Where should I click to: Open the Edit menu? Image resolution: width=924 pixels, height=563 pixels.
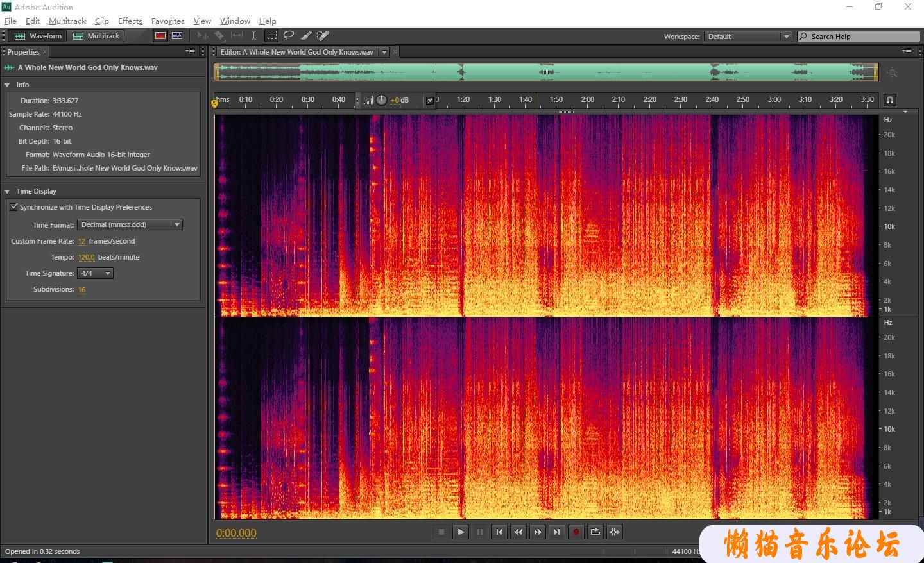(33, 21)
